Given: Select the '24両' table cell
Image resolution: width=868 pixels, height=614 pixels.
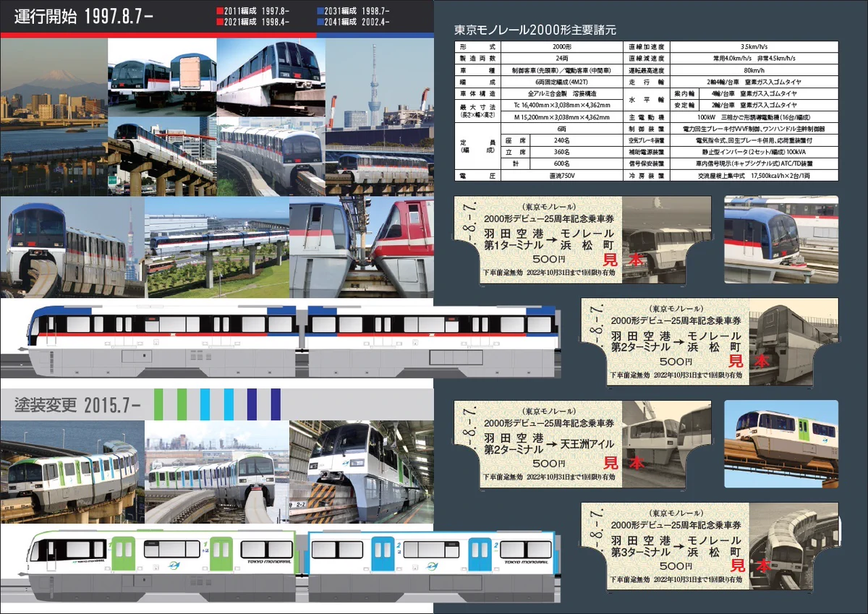Looking at the screenshot, I should pyautogui.click(x=562, y=59).
